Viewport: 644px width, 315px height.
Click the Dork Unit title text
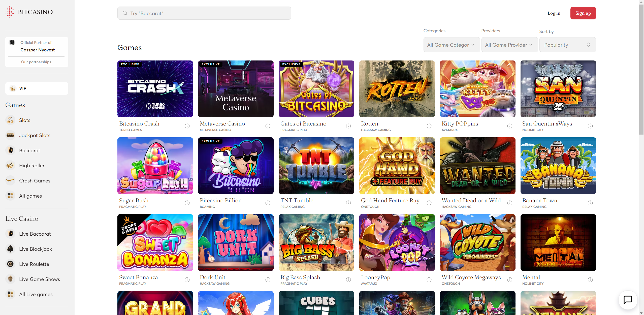[213, 277]
